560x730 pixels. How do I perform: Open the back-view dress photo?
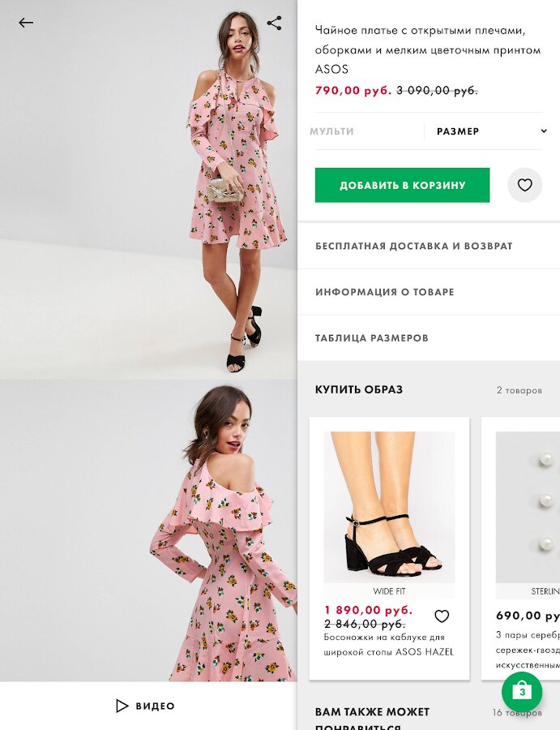pyautogui.click(x=148, y=530)
